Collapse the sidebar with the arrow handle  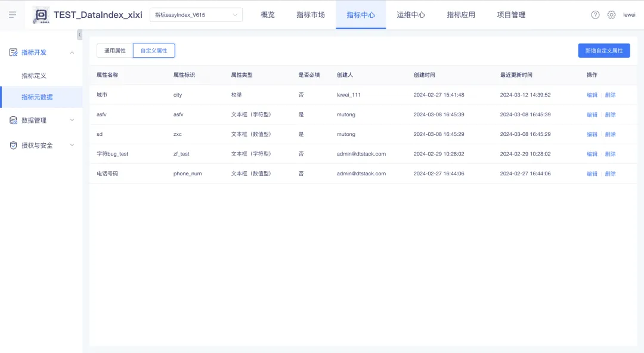coord(80,35)
